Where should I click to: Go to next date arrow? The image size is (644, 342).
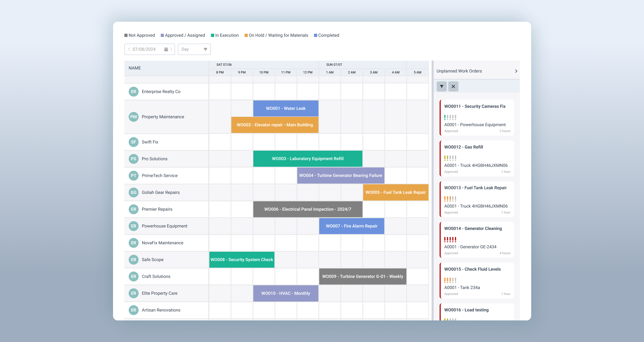click(x=171, y=49)
